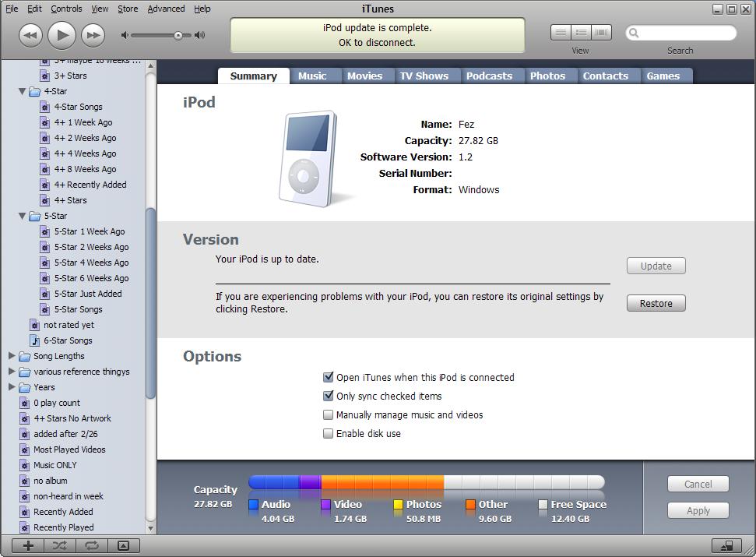Switch to list view button
Image resolution: width=756 pixels, height=557 pixels.
(561, 32)
